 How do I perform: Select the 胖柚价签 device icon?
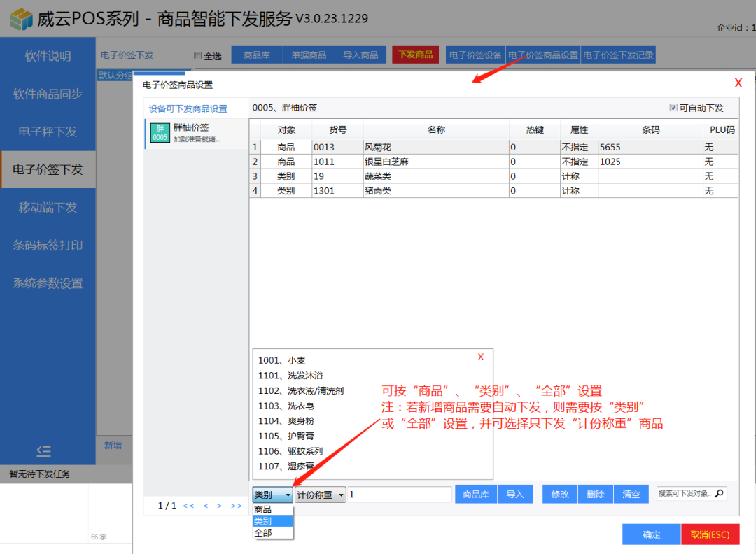tap(160, 133)
